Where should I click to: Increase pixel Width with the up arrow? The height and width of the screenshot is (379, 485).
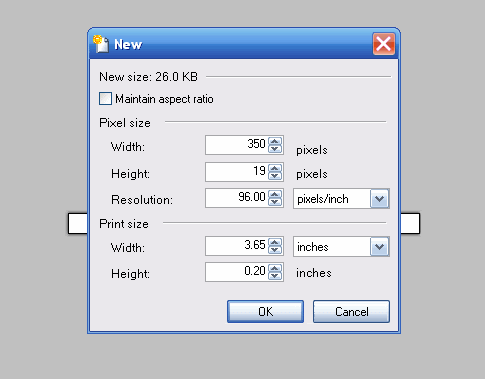coord(275,141)
